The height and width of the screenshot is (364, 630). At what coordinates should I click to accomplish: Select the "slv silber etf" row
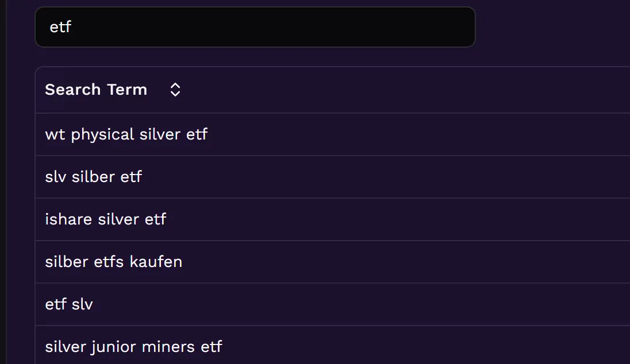pos(93,177)
